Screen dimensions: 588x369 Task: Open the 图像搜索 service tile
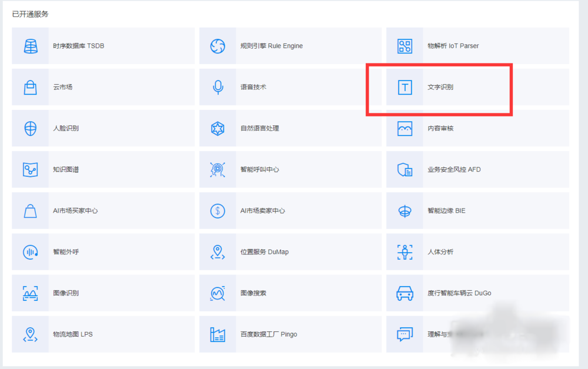(x=253, y=293)
